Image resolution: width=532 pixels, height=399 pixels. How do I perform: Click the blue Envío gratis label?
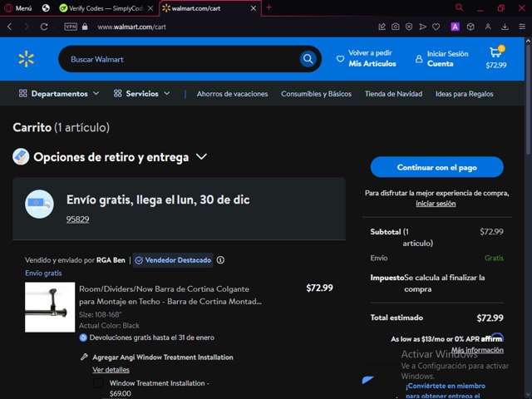[43, 273]
